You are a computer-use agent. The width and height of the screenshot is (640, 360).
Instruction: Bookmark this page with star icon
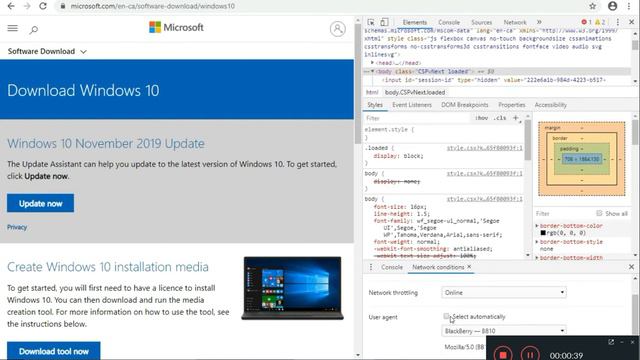click(x=593, y=6)
